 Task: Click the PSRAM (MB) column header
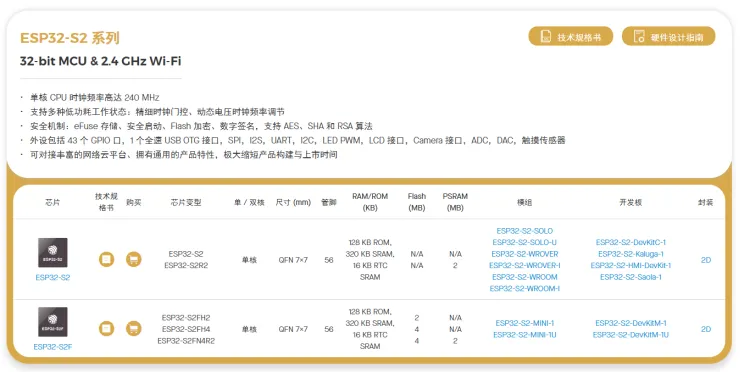pos(455,202)
